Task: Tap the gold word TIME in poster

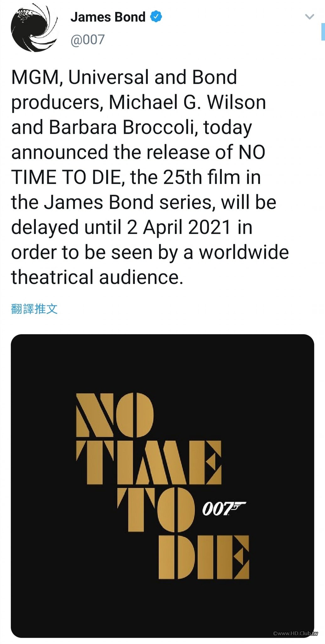Action: (149, 462)
